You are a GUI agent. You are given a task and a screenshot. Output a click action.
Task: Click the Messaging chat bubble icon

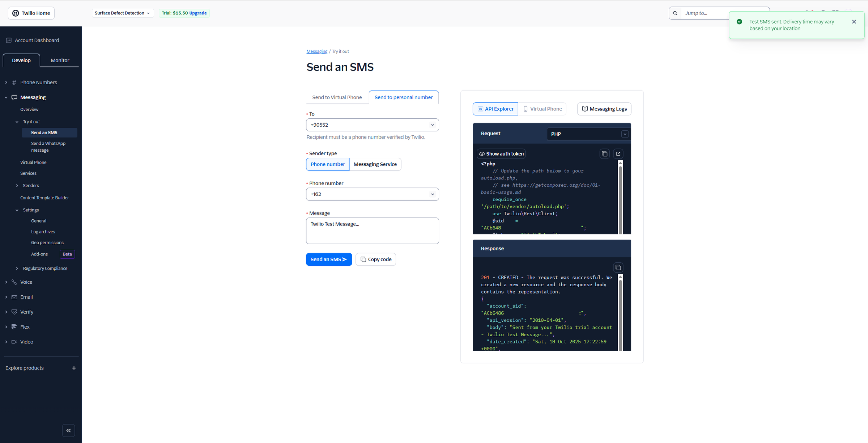coord(14,97)
